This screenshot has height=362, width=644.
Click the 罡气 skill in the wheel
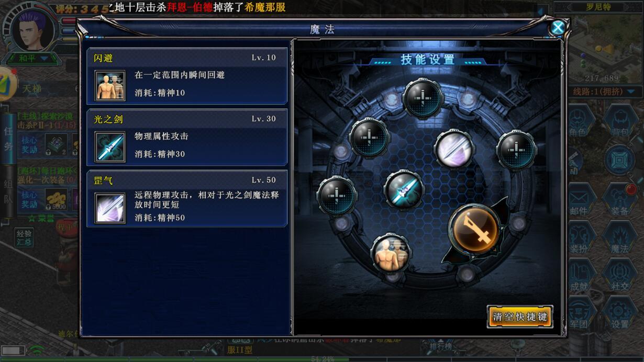point(454,149)
